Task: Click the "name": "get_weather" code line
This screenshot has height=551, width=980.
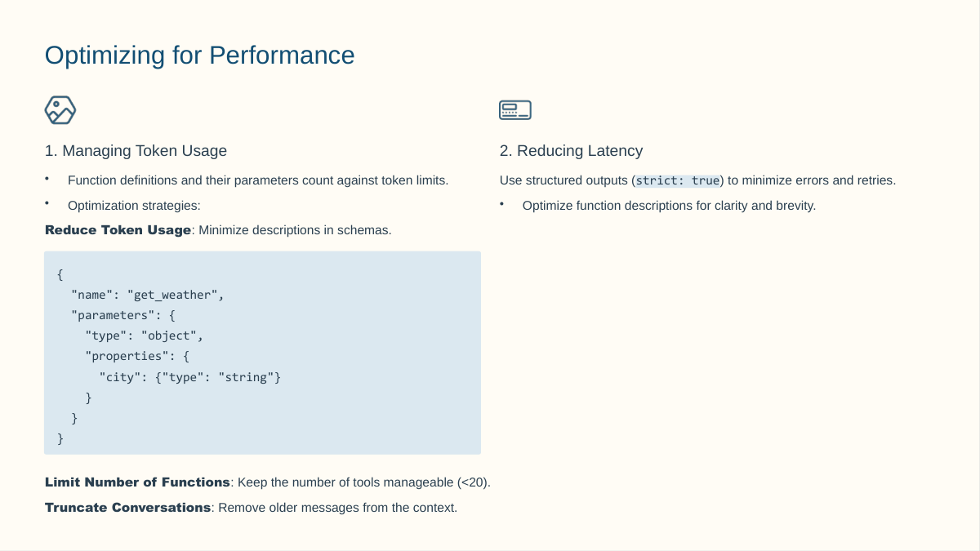Action: coord(148,295)
